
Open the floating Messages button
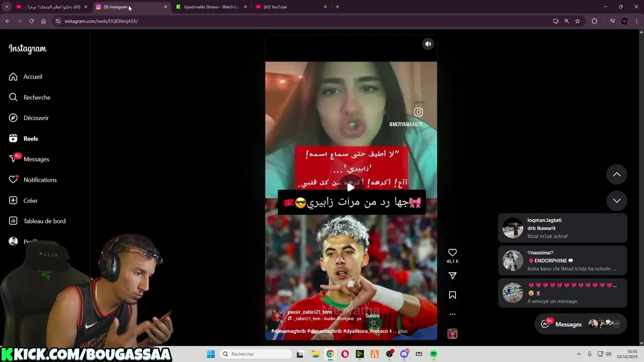581,324
